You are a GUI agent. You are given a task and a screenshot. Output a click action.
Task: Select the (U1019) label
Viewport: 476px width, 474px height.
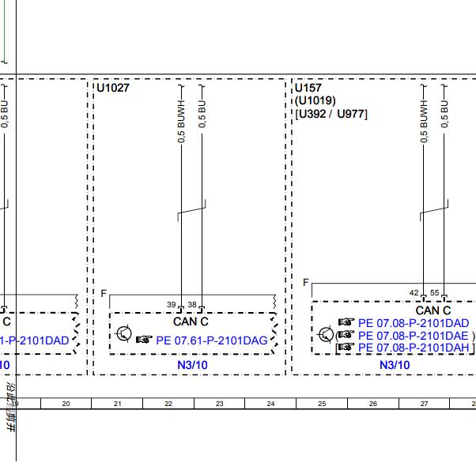315,100
